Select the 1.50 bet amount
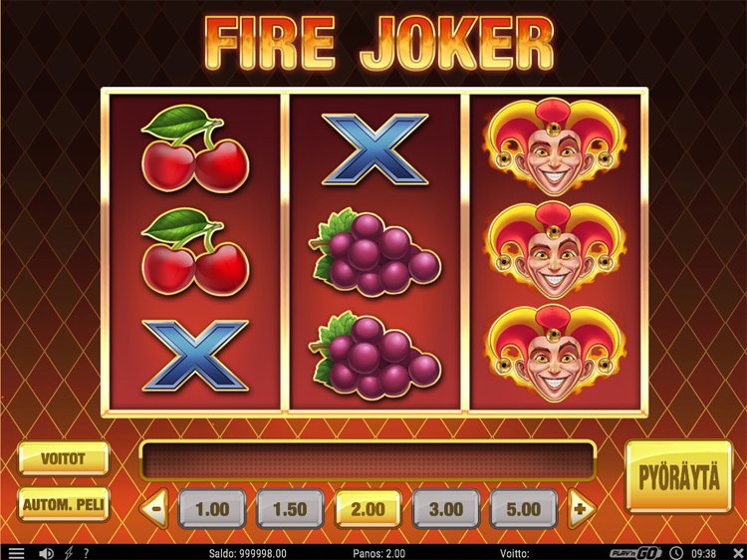The height and width of the screenshot is (560, 747). (290, 509)
